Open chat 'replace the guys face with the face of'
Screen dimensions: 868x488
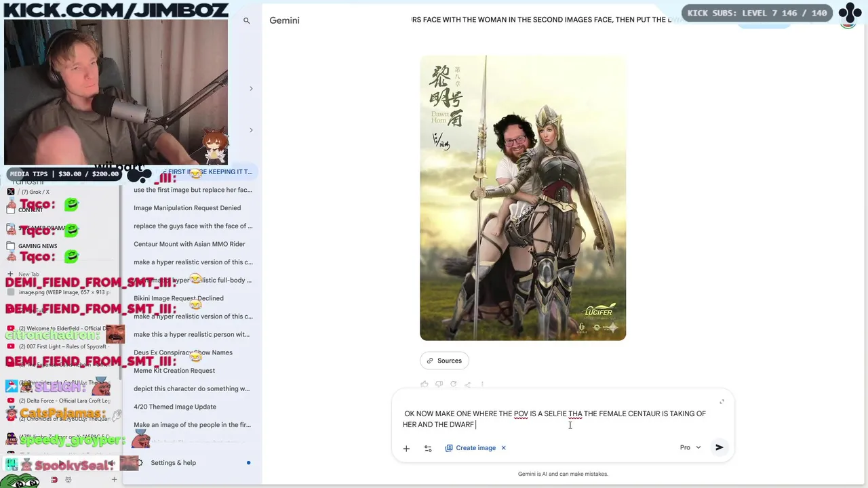[193, 226]
